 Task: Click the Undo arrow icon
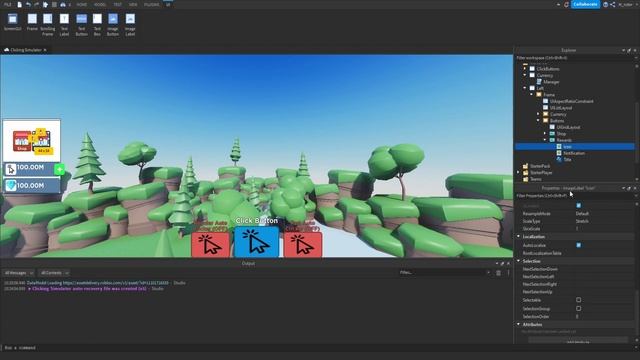(28, 4)
